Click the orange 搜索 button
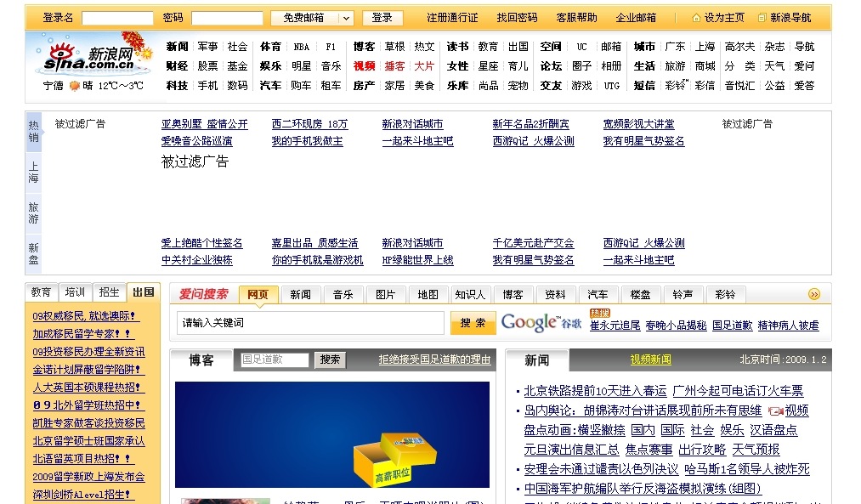The height and width of the screenshot is (504, 861). click(473, 323)
